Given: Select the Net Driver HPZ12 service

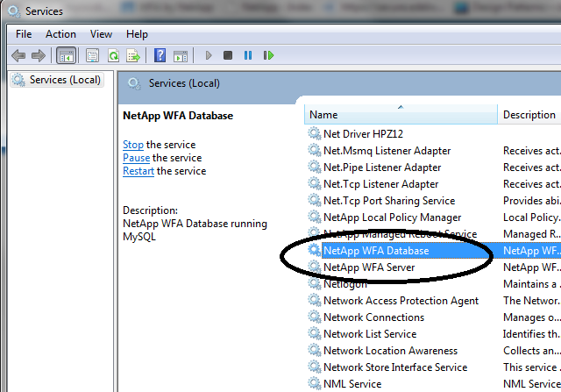Looking at the screenshot, I should click(x=363, y=134).
